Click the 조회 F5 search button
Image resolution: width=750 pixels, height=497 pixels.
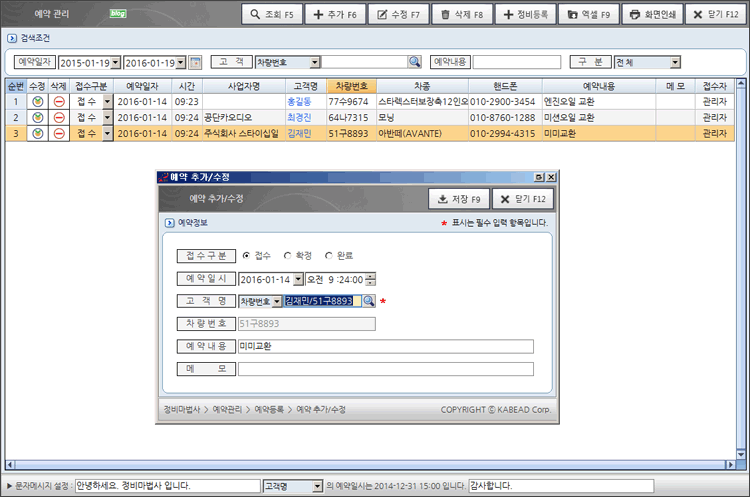click(270, 15)
